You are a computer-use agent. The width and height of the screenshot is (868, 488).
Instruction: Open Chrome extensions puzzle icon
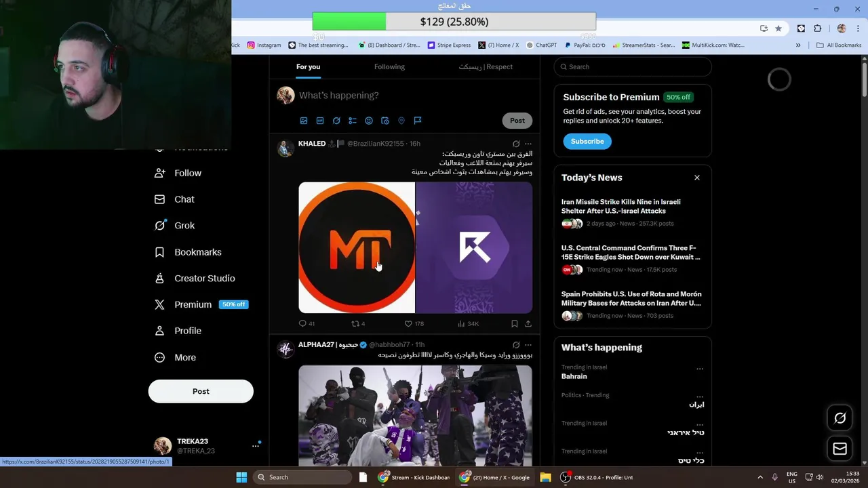(x=817, y=28)
